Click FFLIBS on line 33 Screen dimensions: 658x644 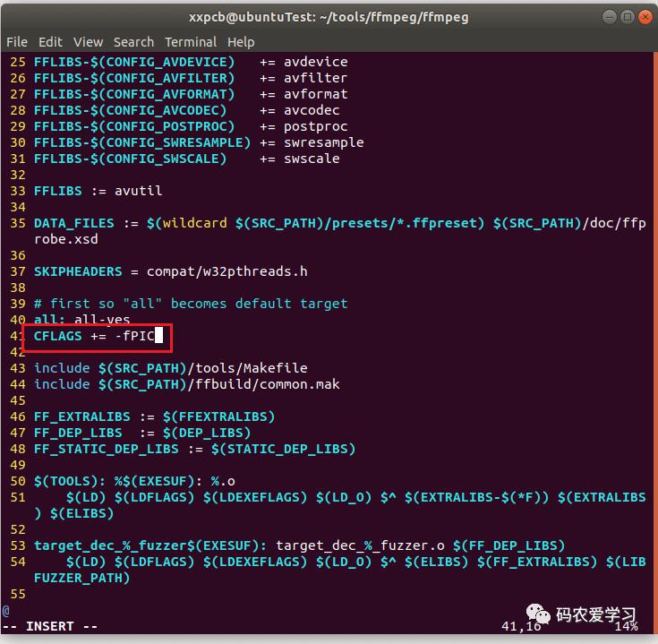point(58,191)
